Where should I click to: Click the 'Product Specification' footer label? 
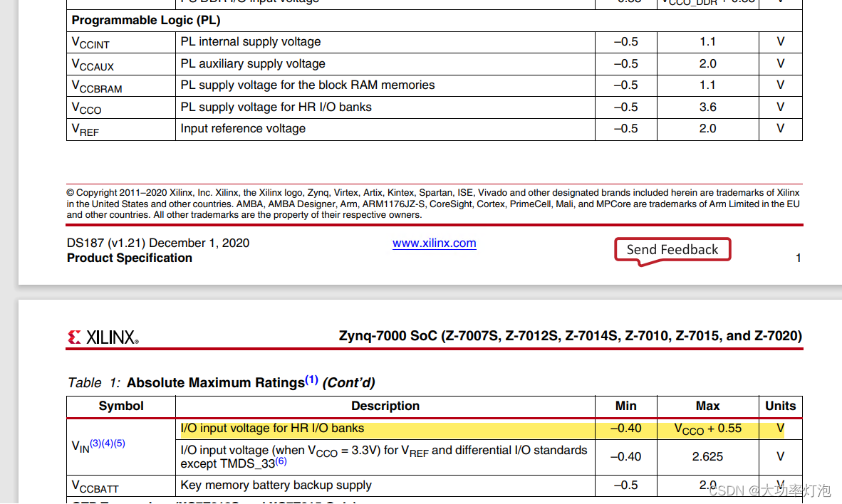[130, 258]
